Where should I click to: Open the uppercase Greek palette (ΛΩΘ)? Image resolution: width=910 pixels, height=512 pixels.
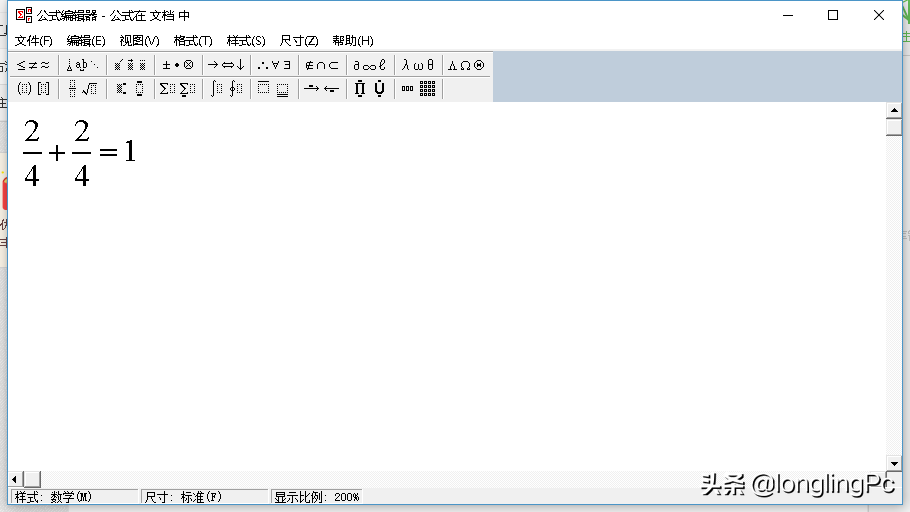(466, 65)
